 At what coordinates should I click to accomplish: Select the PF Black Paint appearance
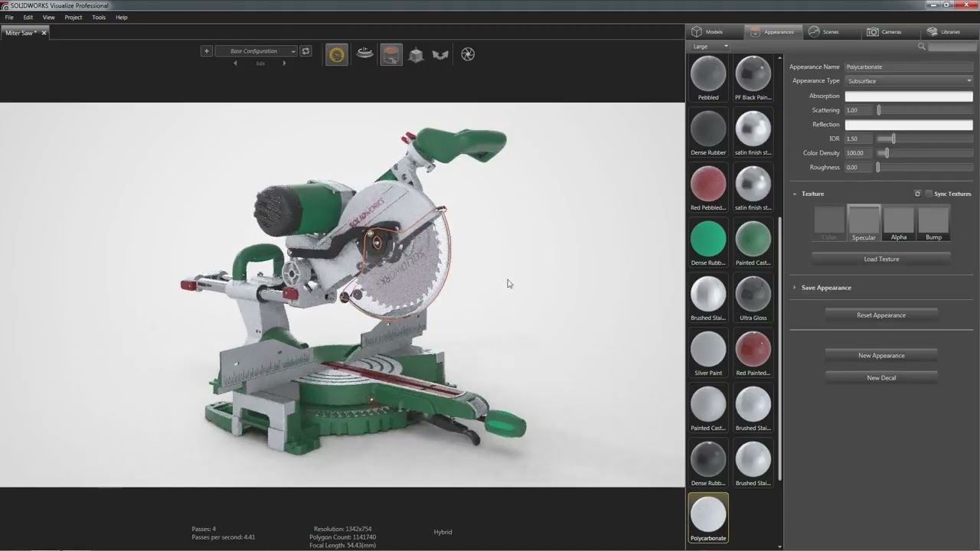[x=753, y=79]
